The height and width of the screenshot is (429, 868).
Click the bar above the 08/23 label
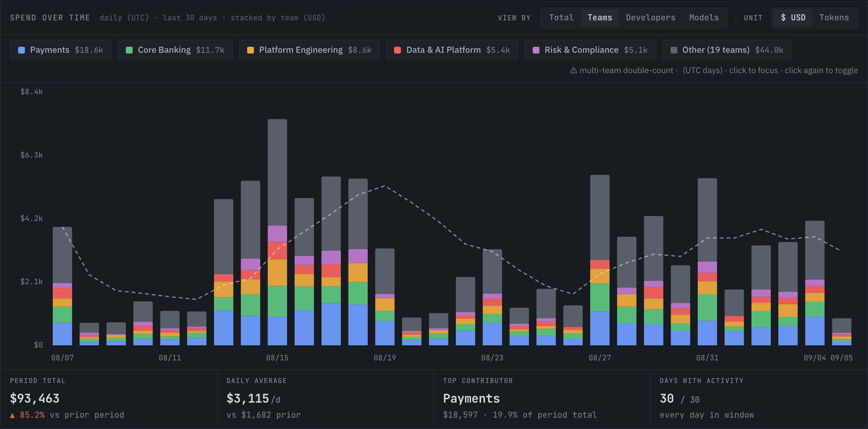click(492, 297)
